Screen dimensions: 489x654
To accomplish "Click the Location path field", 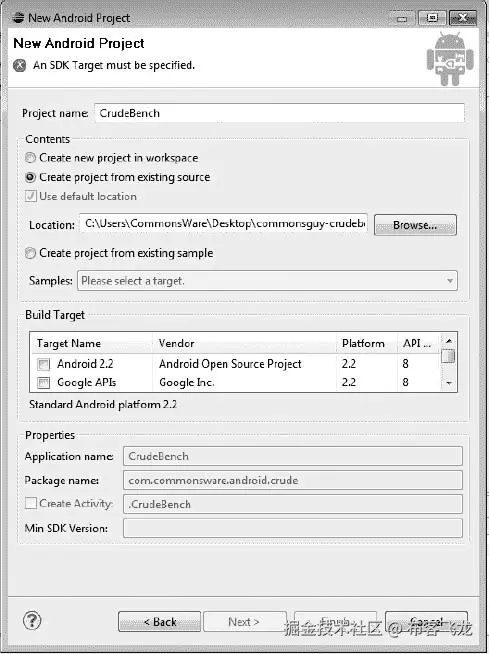I will coord(224,224).
